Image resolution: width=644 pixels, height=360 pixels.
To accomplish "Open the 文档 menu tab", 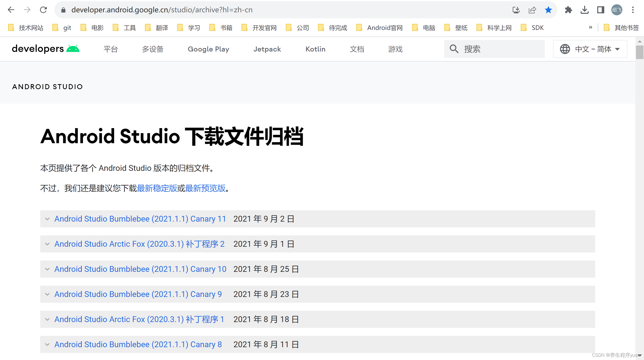I will tap(357, 49).
